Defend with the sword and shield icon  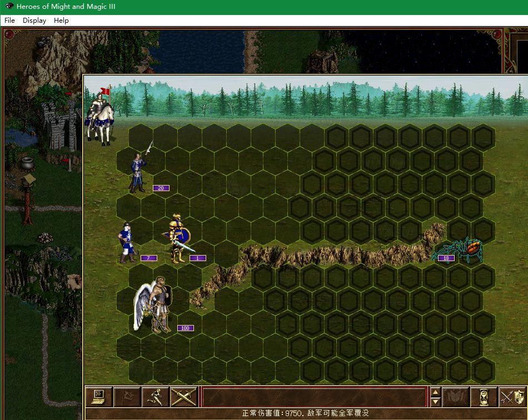pyautogui.click(x=512, y=397)
